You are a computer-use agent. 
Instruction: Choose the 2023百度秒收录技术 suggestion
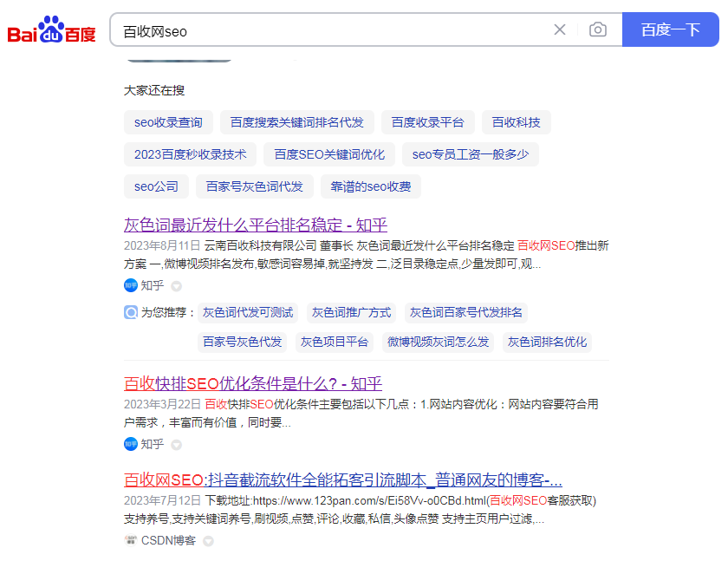[x=190, y=154]
